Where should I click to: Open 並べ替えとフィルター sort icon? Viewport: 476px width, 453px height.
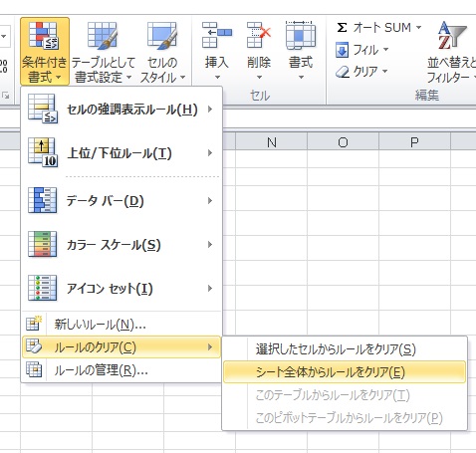pyautogui.click(x=451, y=35)
